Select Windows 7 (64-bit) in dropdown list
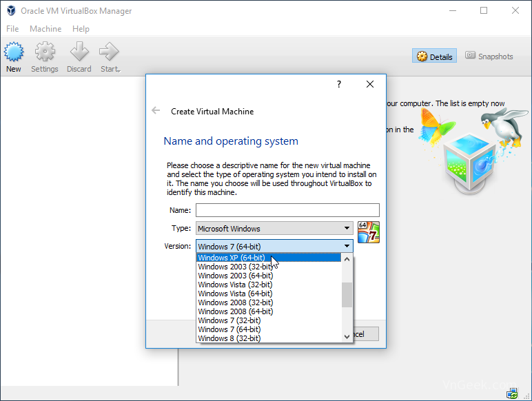The image size is (532, 401). [269, 329]
